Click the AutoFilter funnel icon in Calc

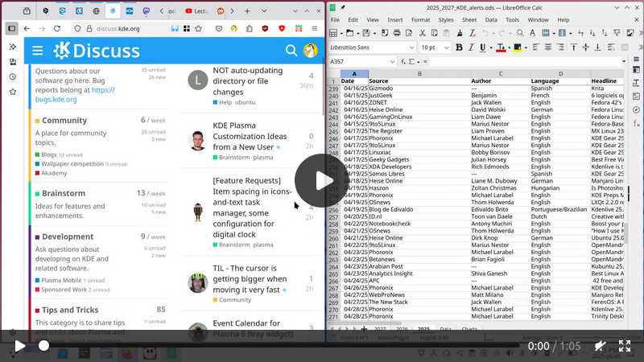(x=617, y=33)
